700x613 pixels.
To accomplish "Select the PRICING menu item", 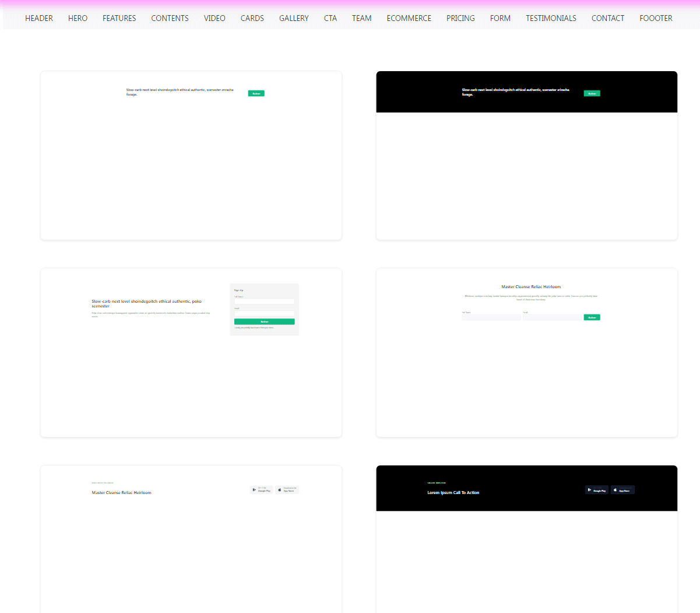I will click(x=460, y=18).
